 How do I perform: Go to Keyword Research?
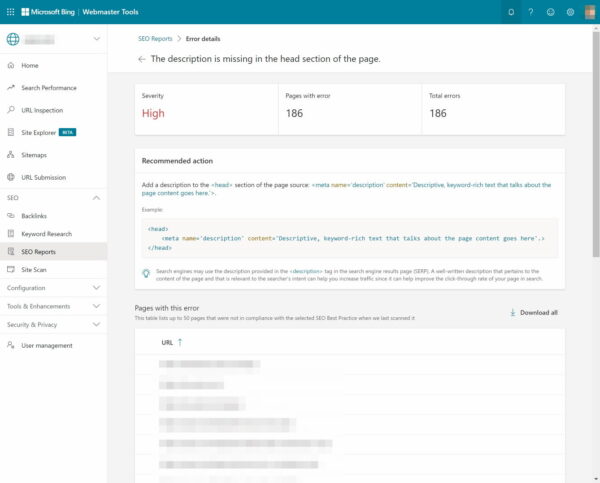click(x=46, y=233)
